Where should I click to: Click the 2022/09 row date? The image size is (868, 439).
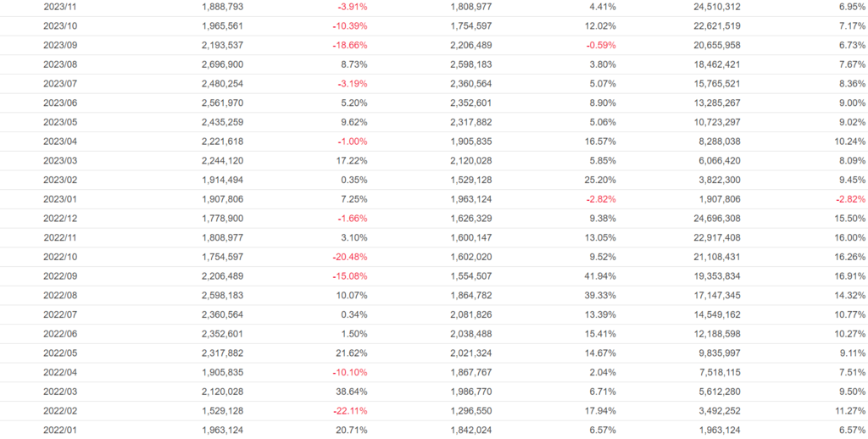point(60,276)
